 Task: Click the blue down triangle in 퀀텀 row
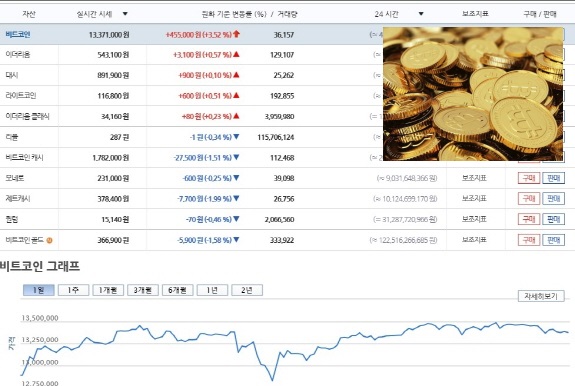click(236, 219)
